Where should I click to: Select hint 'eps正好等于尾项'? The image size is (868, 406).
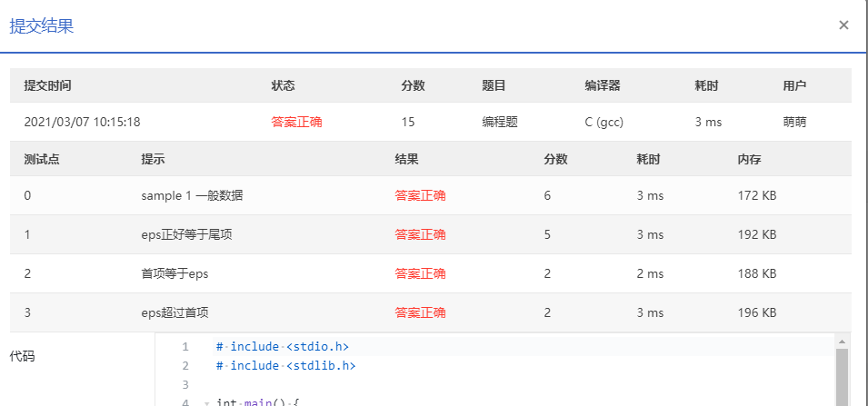pyautogui.click(x=186, y=234)
